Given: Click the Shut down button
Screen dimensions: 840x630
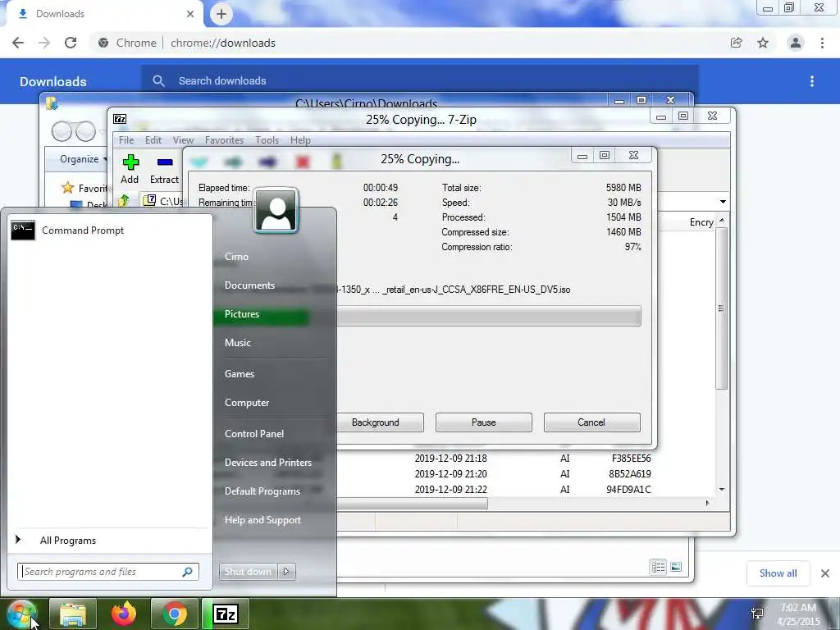Looking at the screenshot, I should pyautogui.click(x=248, y=572).
